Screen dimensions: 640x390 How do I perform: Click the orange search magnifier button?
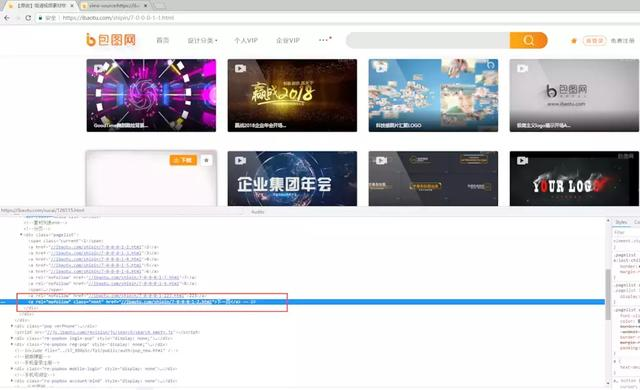[x=529, y=40]
